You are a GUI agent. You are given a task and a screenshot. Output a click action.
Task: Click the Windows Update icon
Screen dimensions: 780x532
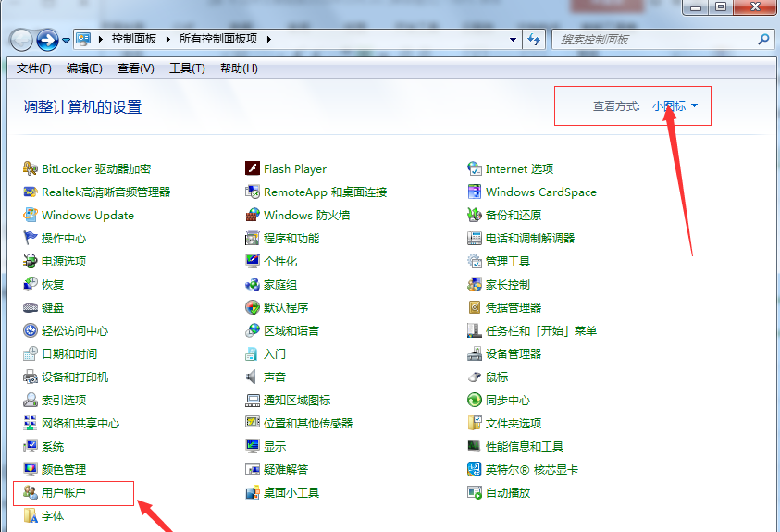[31, 216]
